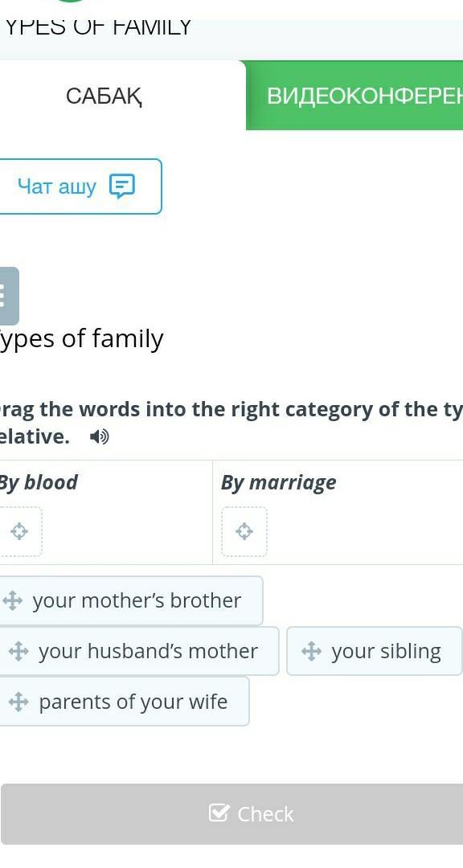
Task: Play the audio speaker icon
Action: pos(100,437)
